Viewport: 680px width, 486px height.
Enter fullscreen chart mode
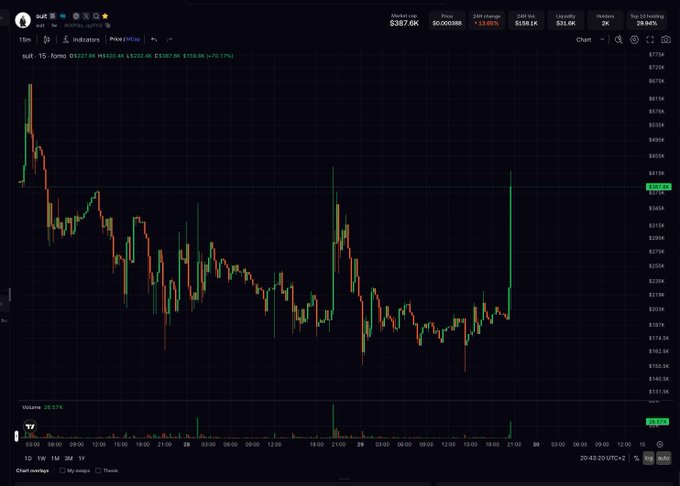tap(650, 39)
